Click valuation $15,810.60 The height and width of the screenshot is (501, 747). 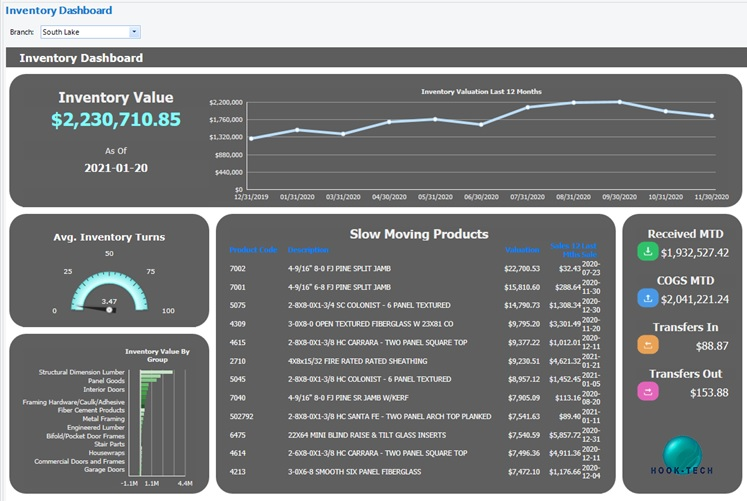522,287
